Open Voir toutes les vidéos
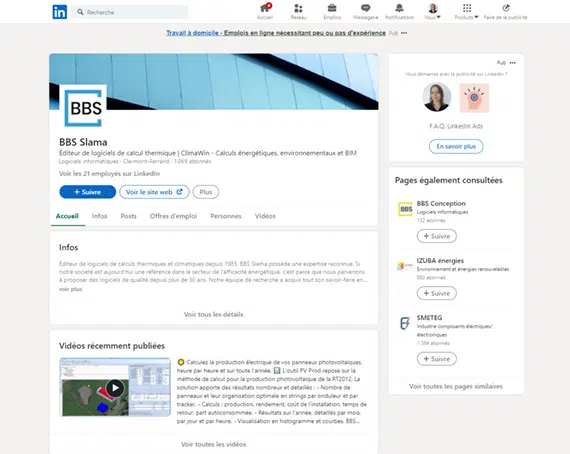 [213, 444]
